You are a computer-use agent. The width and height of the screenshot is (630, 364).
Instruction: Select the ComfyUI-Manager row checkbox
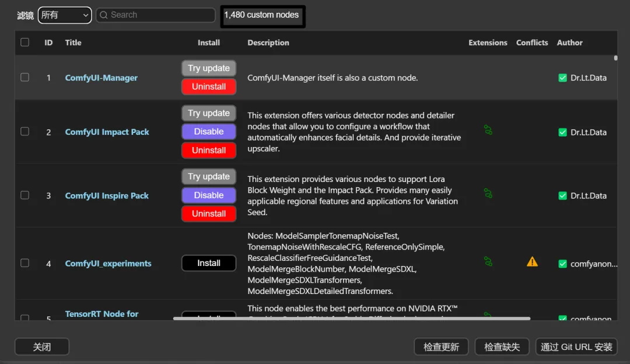25,77
